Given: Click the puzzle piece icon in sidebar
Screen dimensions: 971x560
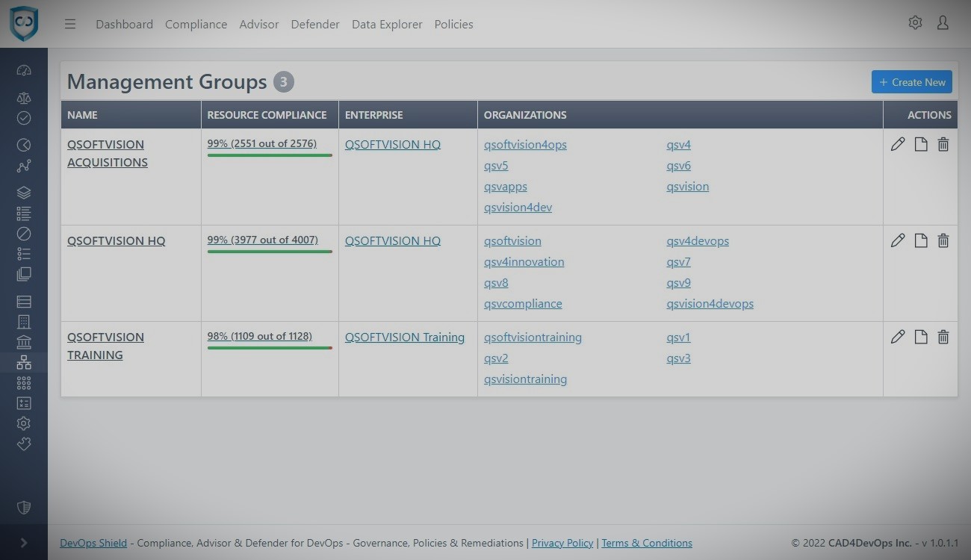Looking at the screenshot, I should click(24, 444).
